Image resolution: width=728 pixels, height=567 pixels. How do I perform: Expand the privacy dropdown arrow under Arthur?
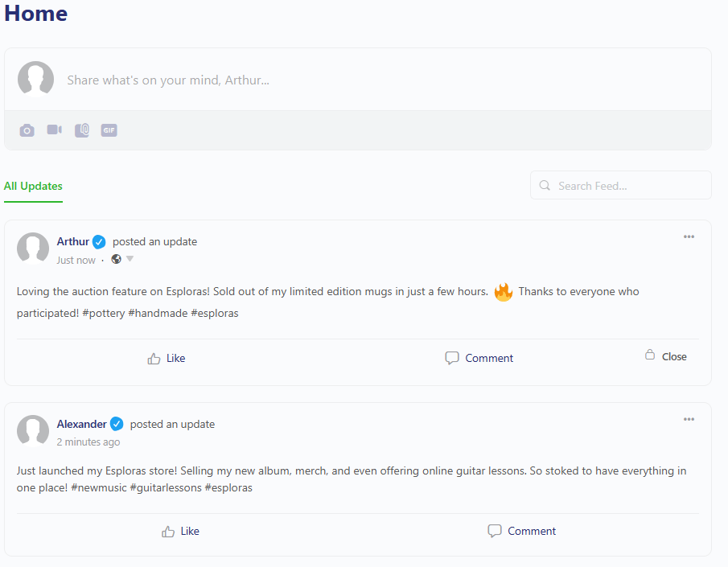pyautogui.click(x=130, y=259)
